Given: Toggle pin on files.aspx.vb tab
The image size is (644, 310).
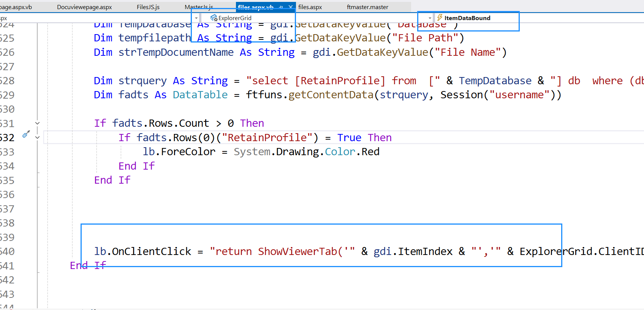Looking at the screenshot, I should point(281,7).
